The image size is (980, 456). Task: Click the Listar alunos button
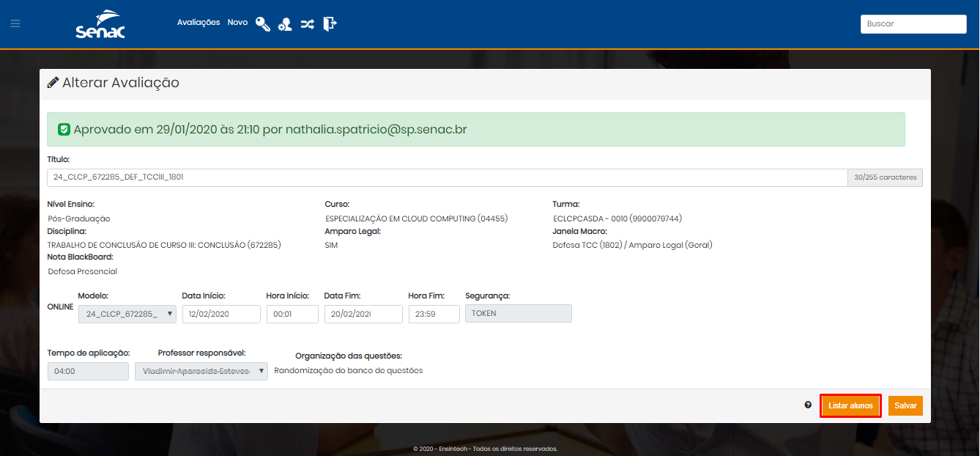850,405
